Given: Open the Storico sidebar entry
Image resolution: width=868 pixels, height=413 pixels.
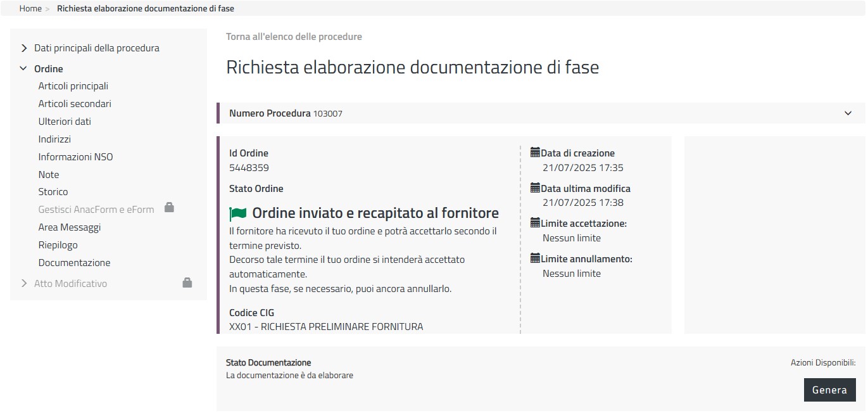Looking at the screenshot, I should 53,192.
